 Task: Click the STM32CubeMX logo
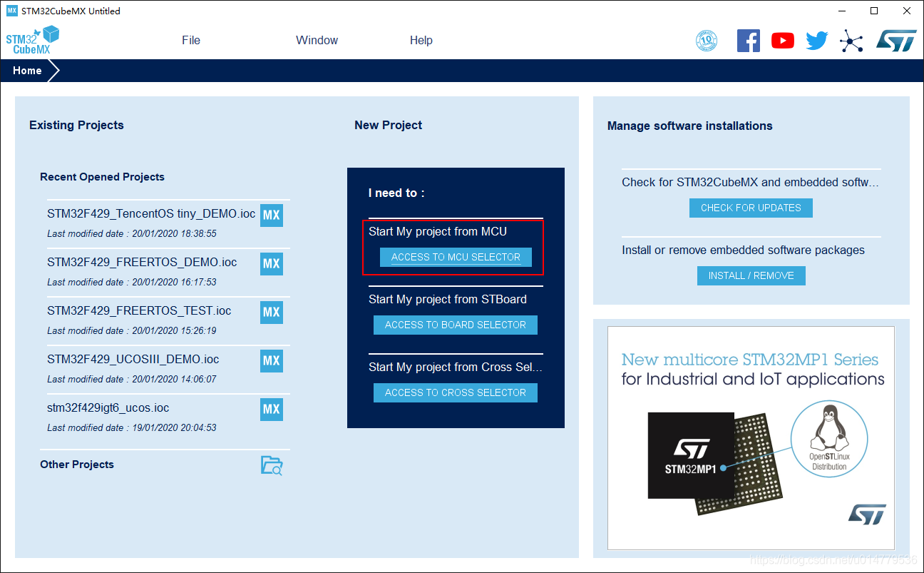(x=32, y=40)
